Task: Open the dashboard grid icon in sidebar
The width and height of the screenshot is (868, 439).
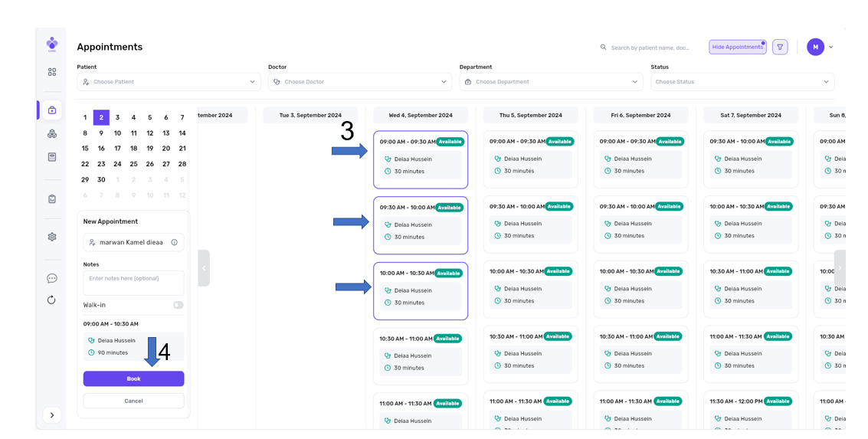Action: 52,72
